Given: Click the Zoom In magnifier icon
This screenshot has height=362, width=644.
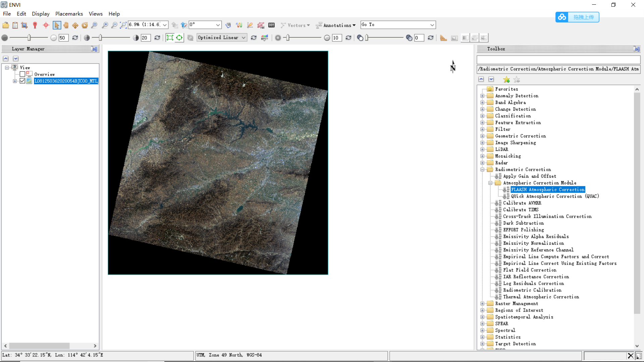Looking at the screenshot, I should click(x=105, y=25).
